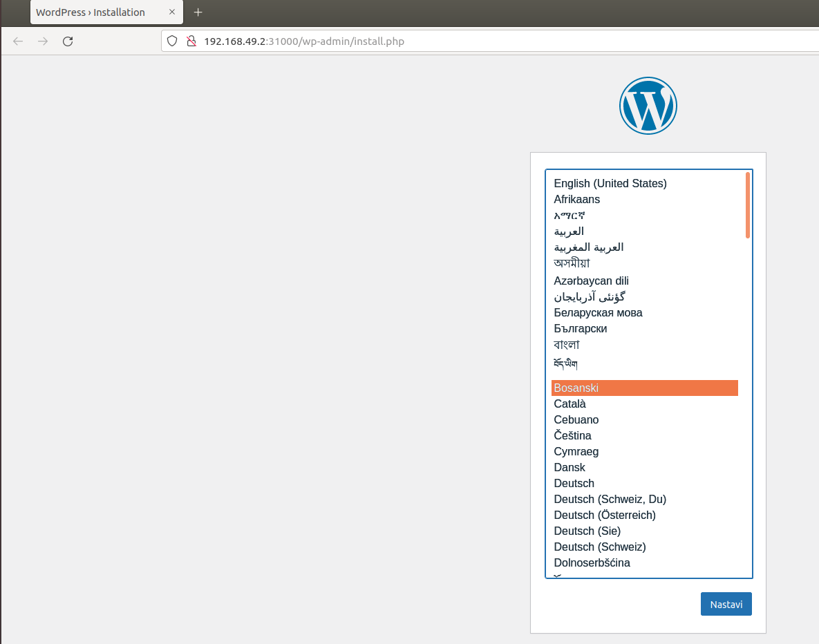Select Català in the language list
Viewport: 819px width, 644px height.
click(x=645, y=404)
